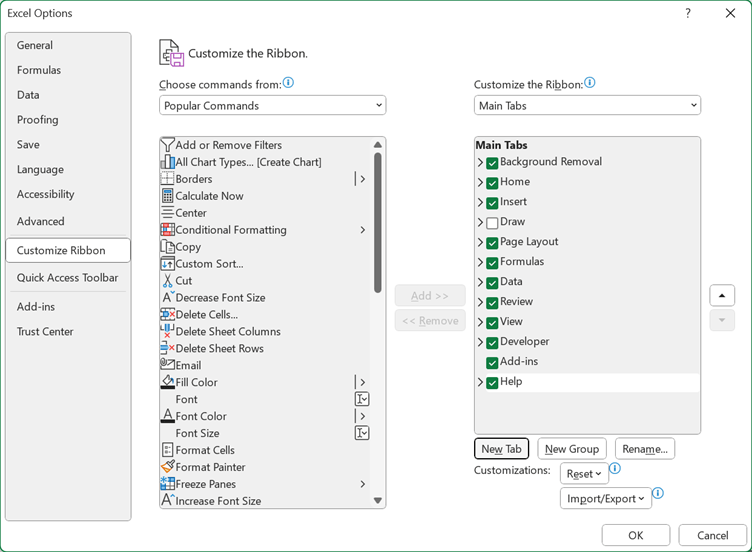Click the New Tab button

[x=501, y=449]
